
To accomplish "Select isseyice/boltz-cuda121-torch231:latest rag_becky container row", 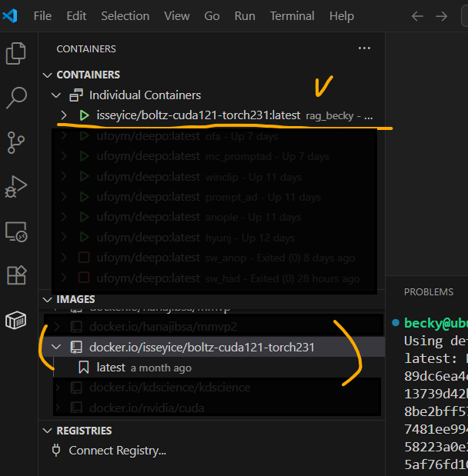I will pos(212,115).
